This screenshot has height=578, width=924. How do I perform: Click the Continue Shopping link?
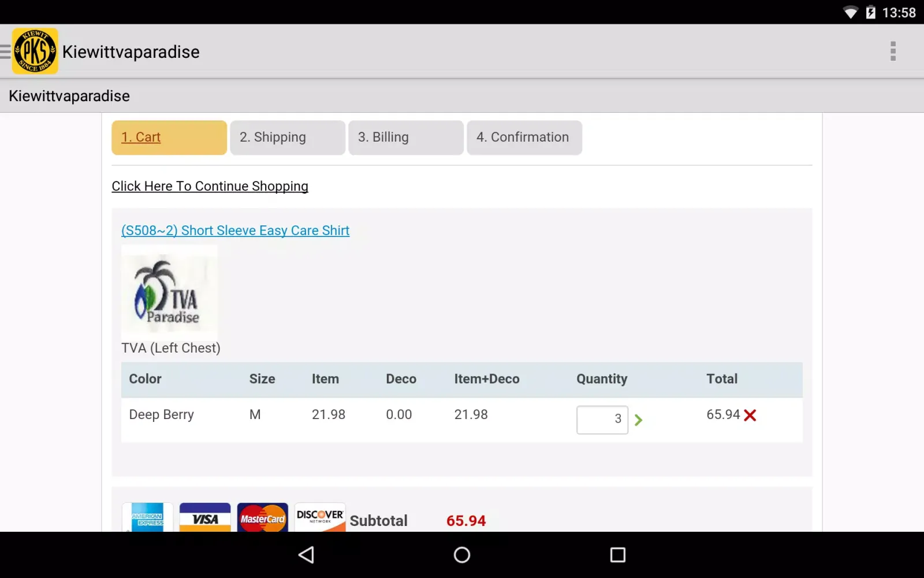coord(210,186)
